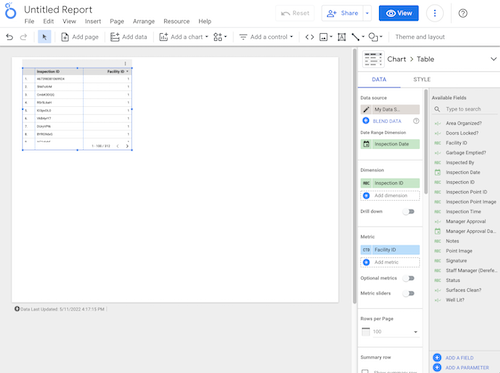Open the three-dot more options menu
The height and width of the screenshot is (373, 500).
pyautogui.click(x=435, y=13)
